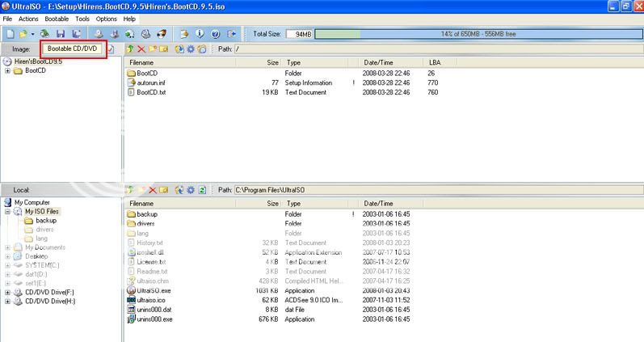Click gear icon in Local pane toolbar

pyautogui.click(x=191, y=190)
